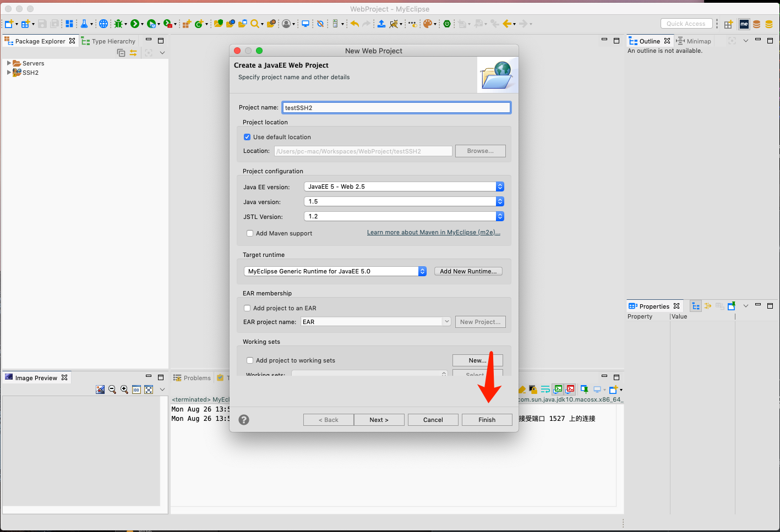Click the Next > button
Image resolution: width=780 pixels, height=532 pixels.
coord(379,420)
